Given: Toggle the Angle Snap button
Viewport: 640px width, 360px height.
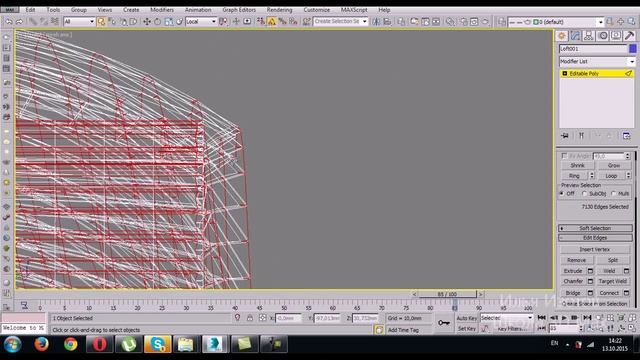Looking at the screenshot, I should (x=271, y=22).
